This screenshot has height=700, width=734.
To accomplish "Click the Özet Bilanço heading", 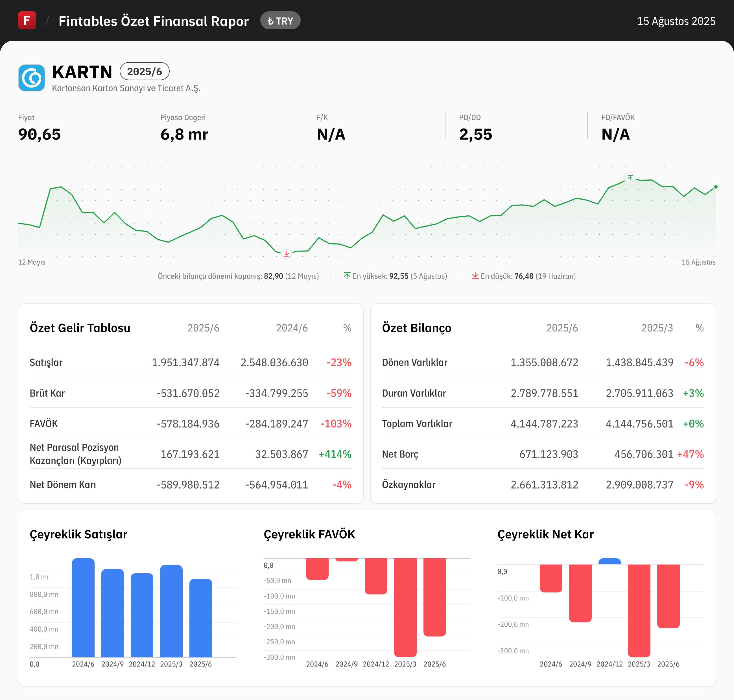I will (416, 328).
